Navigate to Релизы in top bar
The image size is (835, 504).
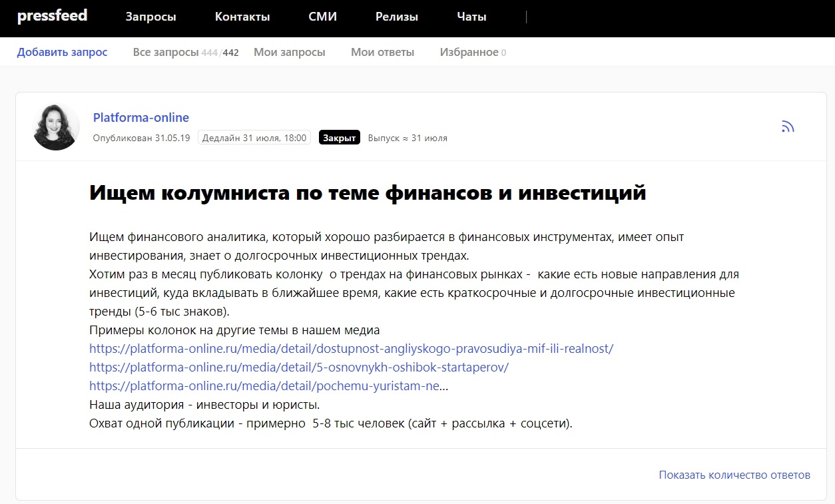397,17
